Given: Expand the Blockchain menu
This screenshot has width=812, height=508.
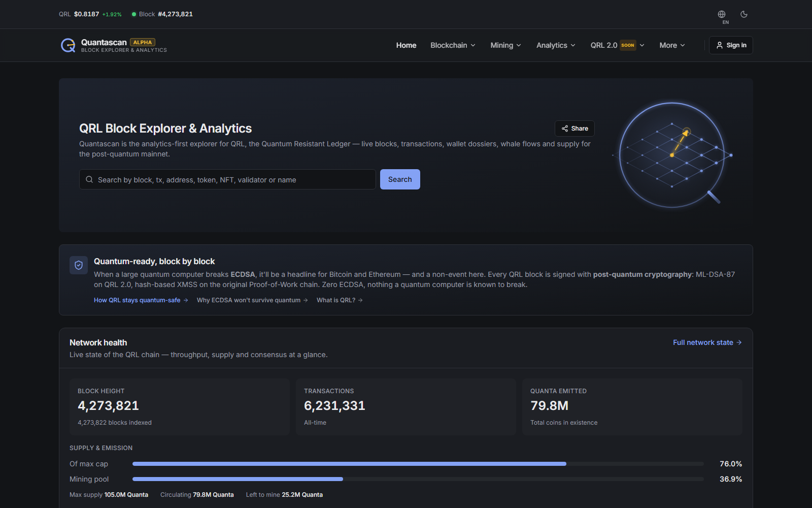Looking at the screenshot, I should click(x=453, y=45).
